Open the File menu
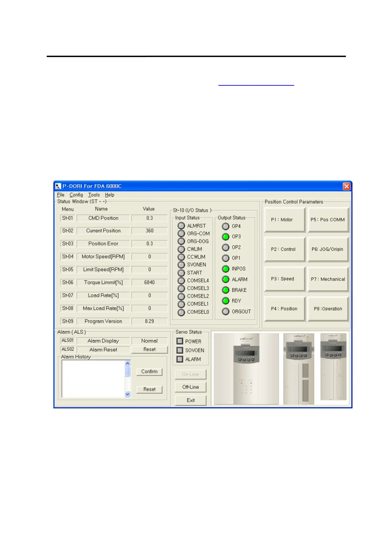The width and height of the screenshot is (392, 555). 61,195
